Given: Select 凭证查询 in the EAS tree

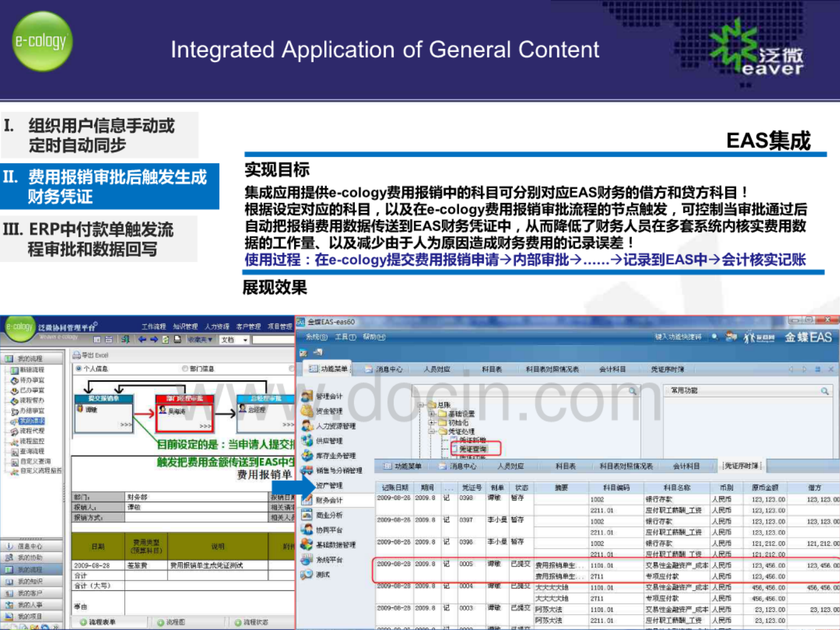Looking at the screenshot, I should click(473, 449).
